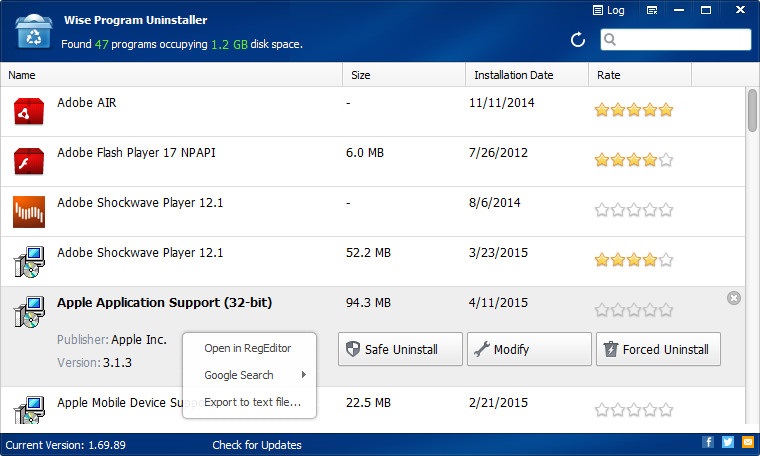Sort by the Rate column header

pyautogui.click(x=640, y=75)
